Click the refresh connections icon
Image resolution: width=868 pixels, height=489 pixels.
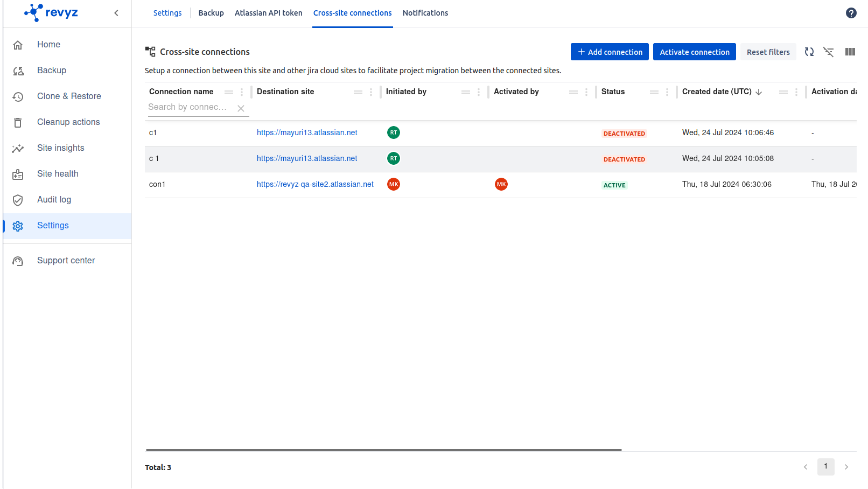[x=809, y=52]
